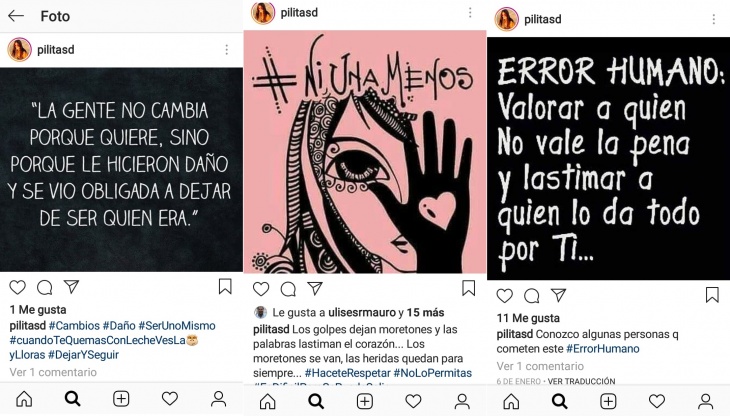Open Home tab in the left phone's bar

pyautogui.click(x=24, y=399)
